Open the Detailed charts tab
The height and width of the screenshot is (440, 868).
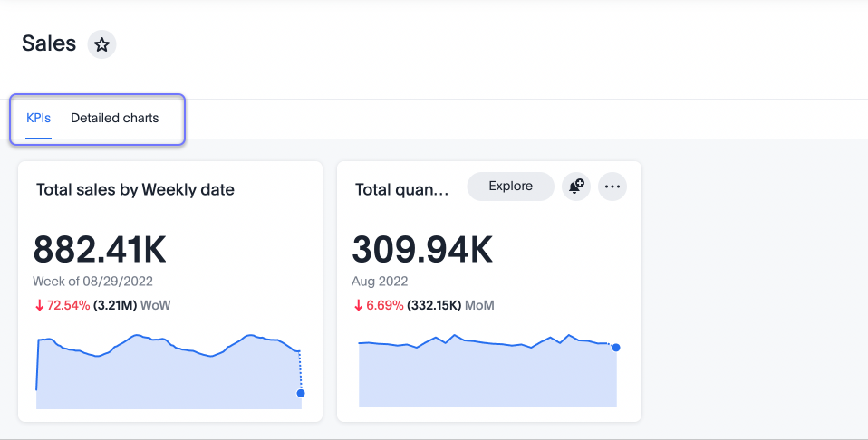[115, 119]
